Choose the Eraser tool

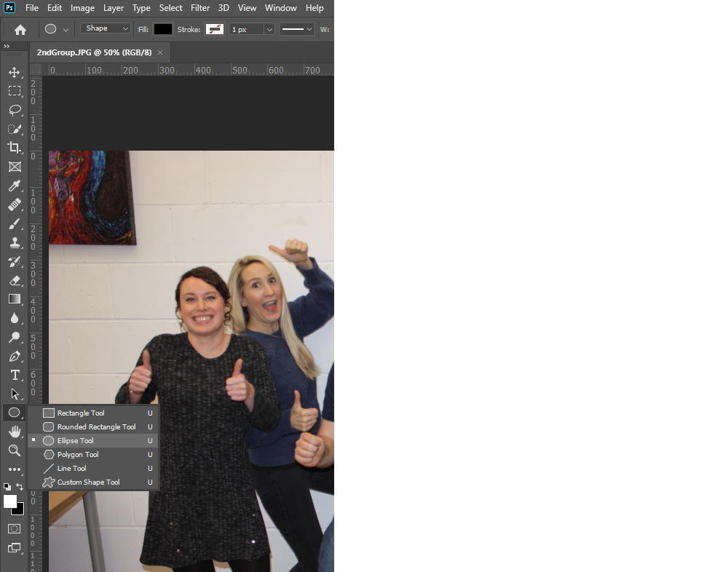tap(15, 280)
